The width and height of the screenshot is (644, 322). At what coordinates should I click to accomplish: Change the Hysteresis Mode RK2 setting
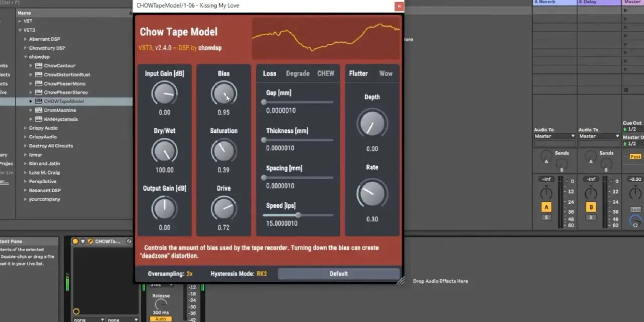262,274
